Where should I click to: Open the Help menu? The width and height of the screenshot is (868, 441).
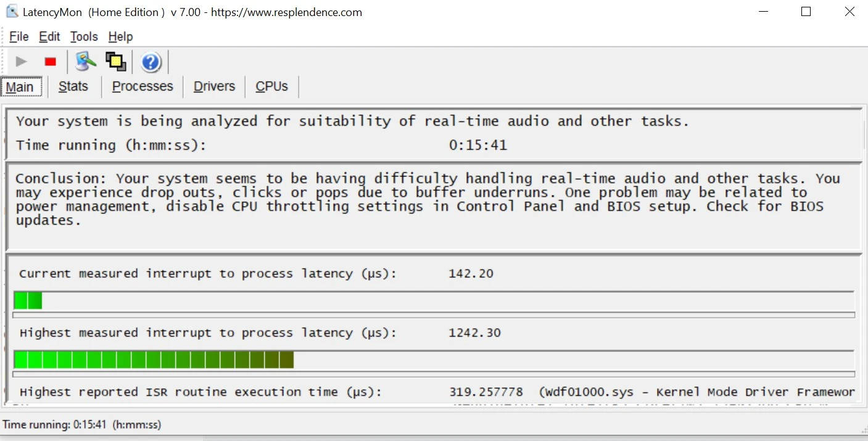point(120,37)
